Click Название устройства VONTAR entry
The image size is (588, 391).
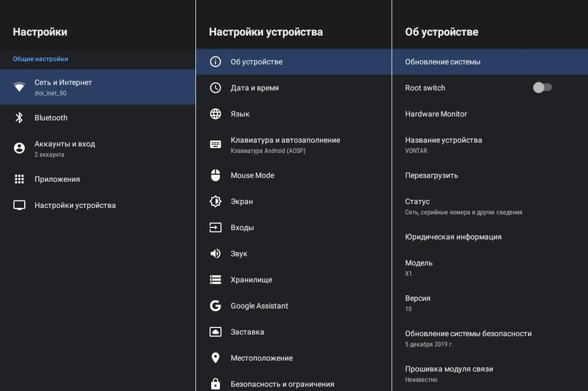443,144
